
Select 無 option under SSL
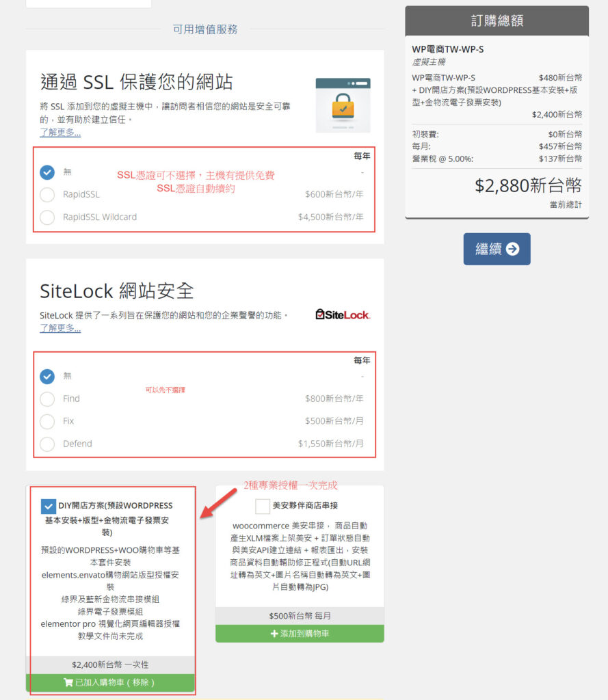click(x=47, y=172)
